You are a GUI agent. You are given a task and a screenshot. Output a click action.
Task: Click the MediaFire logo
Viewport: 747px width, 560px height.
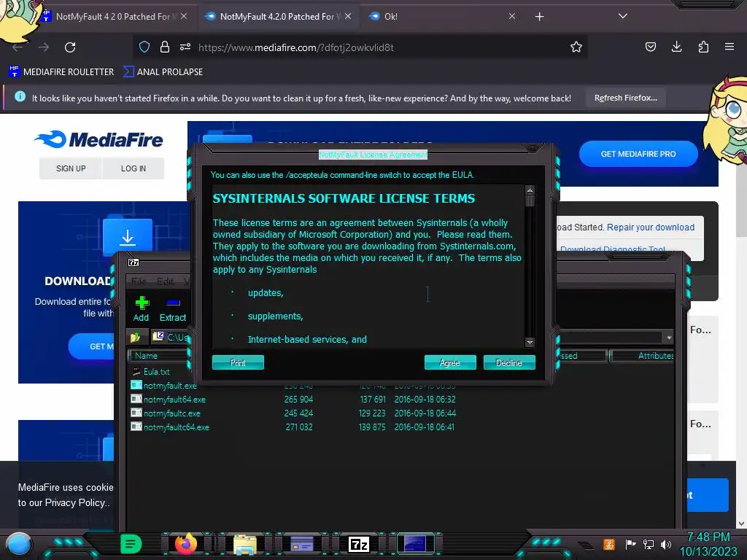(98, 139)
